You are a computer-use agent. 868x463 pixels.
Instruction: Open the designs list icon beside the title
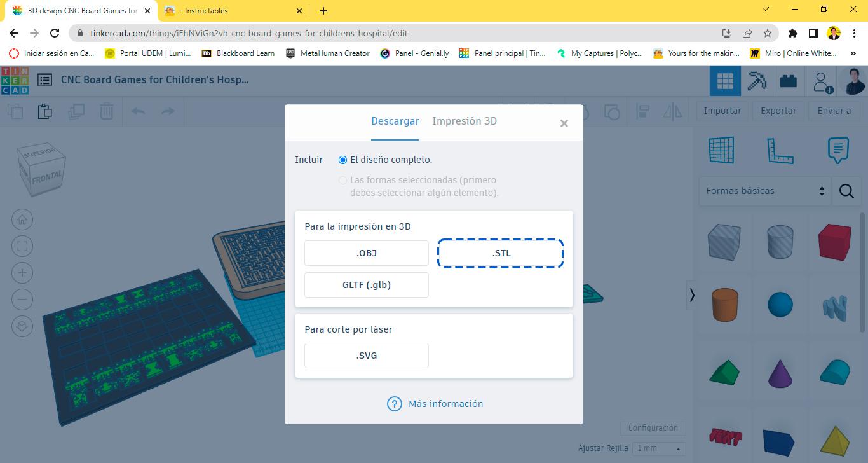tap(44, 80)
